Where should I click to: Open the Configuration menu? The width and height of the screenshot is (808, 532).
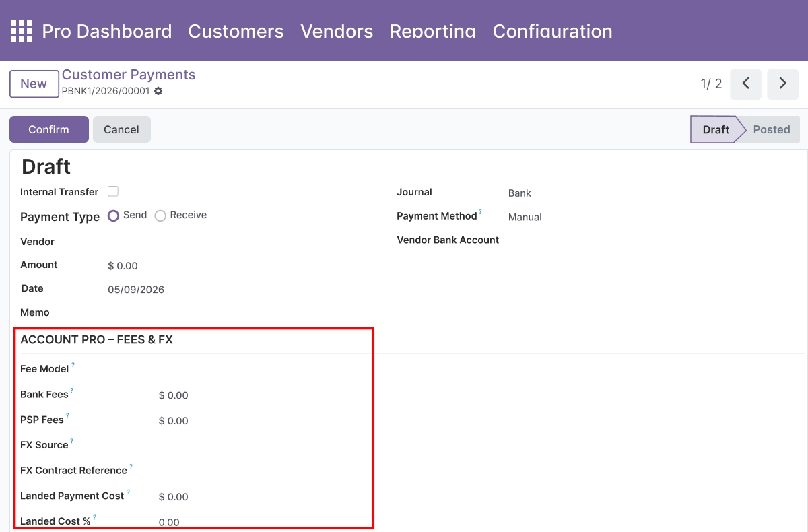tap(553, 31)
